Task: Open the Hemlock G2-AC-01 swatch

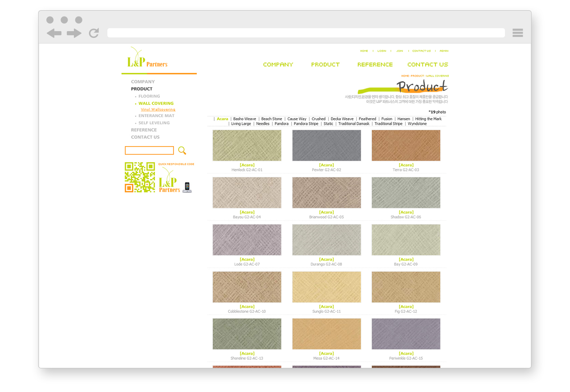Action: (247, 146)
